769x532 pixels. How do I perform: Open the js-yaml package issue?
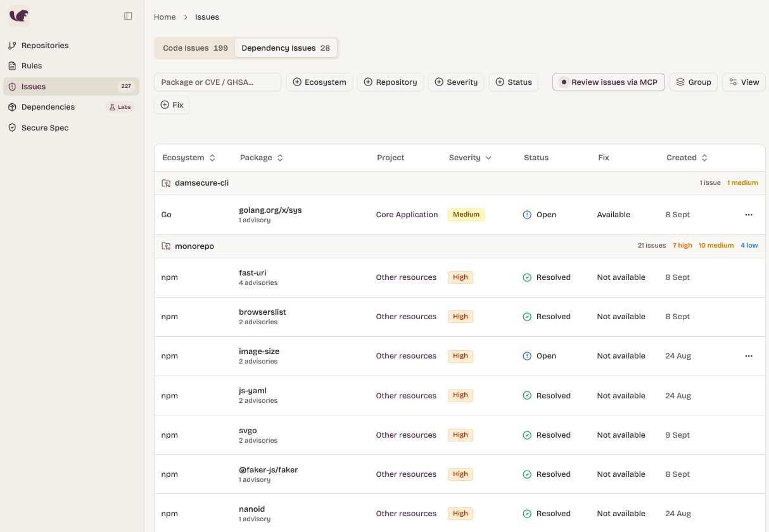(x=253, y=391)
